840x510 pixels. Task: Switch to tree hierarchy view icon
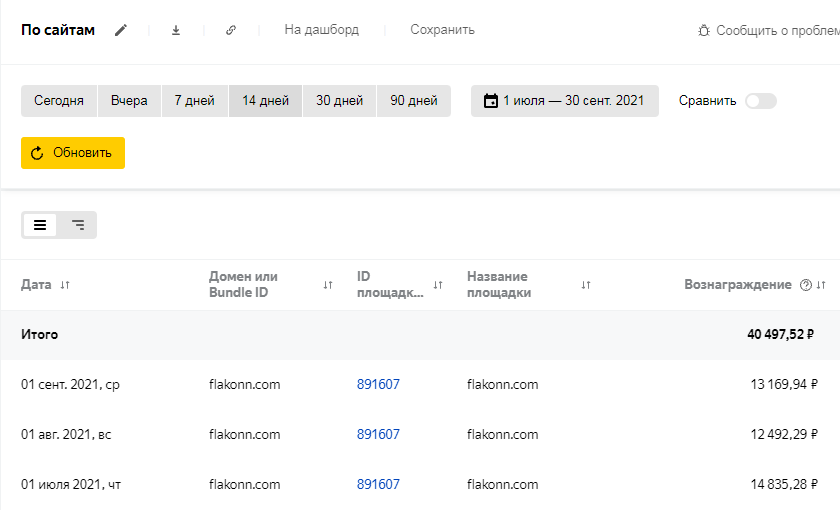pyautogui.click(x=77, y=225)
